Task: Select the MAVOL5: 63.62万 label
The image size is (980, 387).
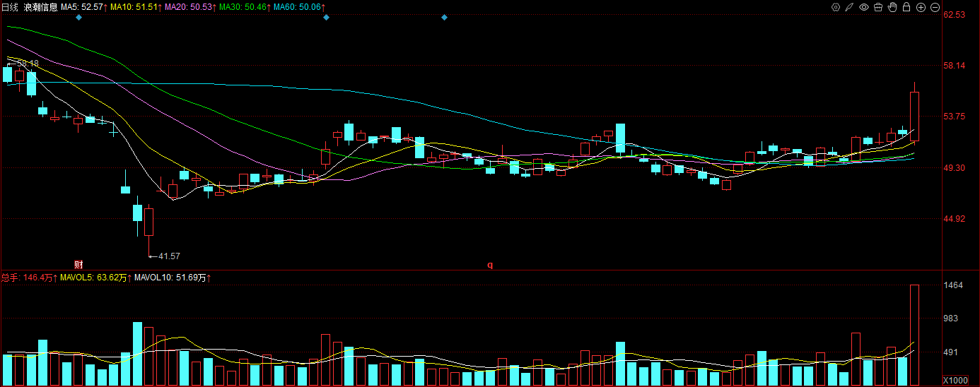Action: coord(94,278)
